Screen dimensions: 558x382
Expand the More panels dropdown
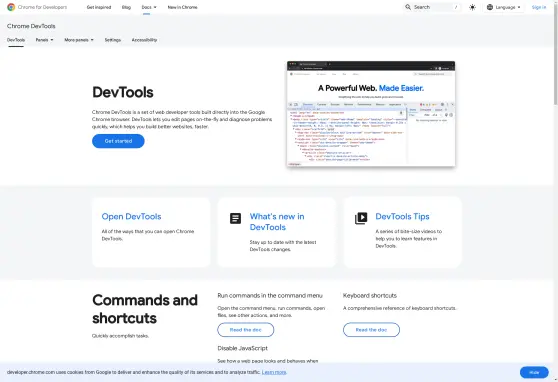click(x=79, y=40)
